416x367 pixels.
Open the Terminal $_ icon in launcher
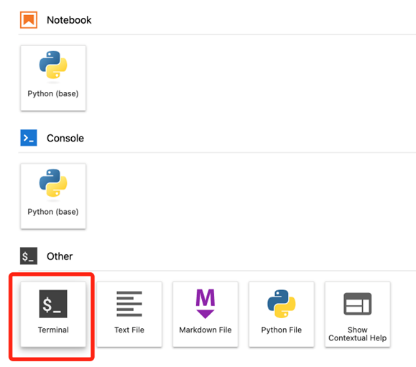tap(53, 304)
